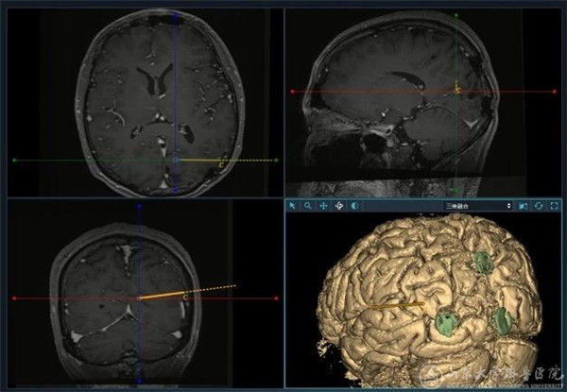The width and height of the screenshot is (567, 392).
Task: Select the uppermost green lesion on brain
Action: (x=483, y=260)
